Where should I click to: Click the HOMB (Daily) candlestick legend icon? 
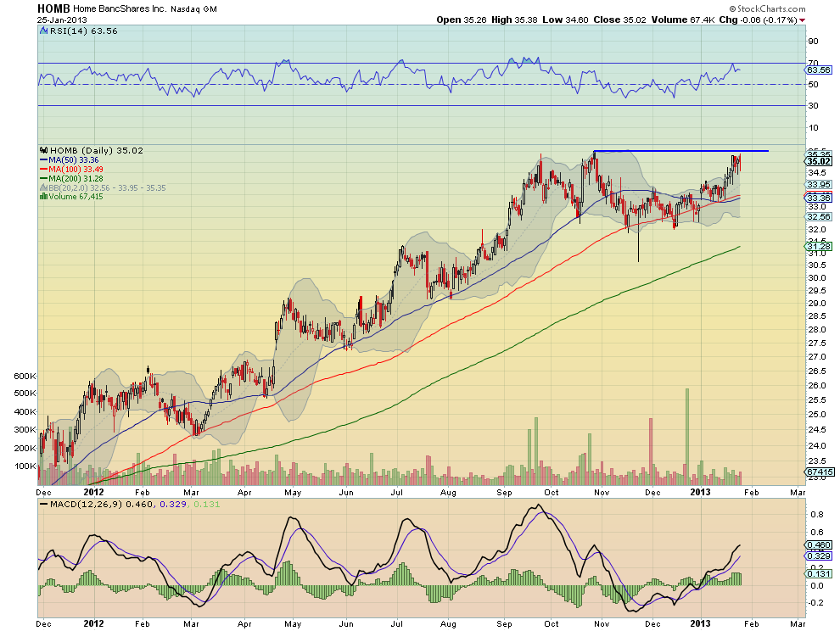pyautogui.click(x=42, y=150)
